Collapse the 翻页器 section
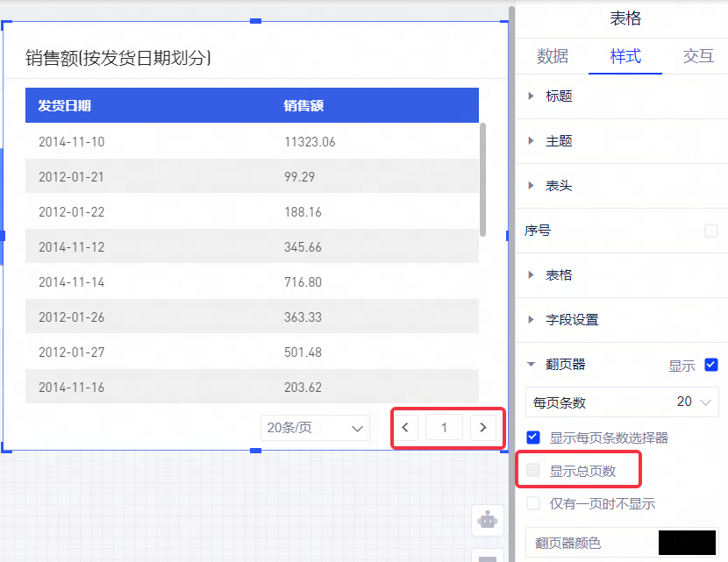Viewport: 728px width, 562px height. coord(532,365)
